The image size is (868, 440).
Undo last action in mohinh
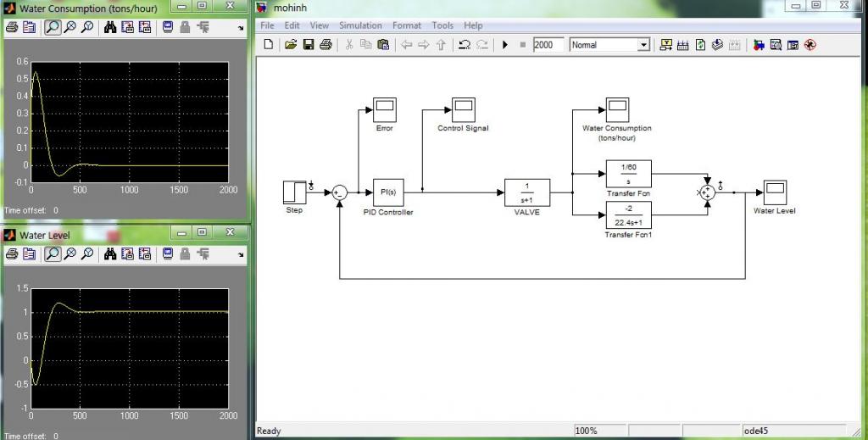coord(465,45)
